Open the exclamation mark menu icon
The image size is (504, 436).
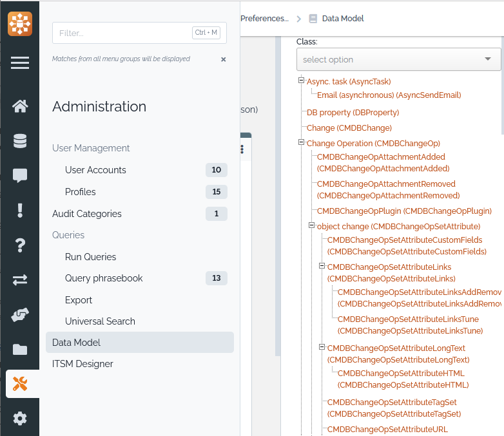(19, 210)
